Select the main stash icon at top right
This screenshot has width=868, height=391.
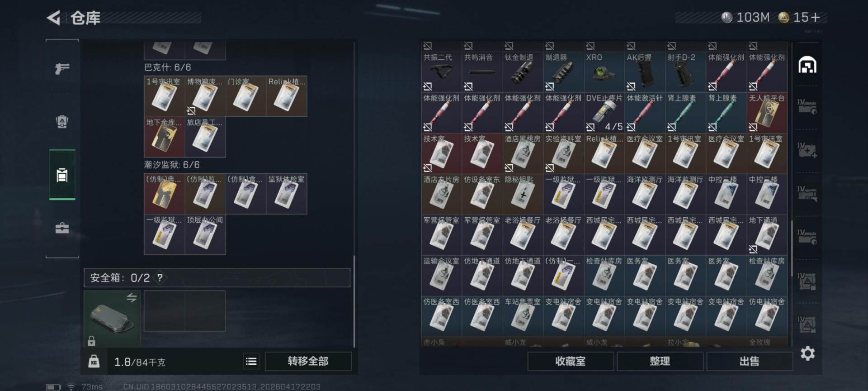click(807, 65)
